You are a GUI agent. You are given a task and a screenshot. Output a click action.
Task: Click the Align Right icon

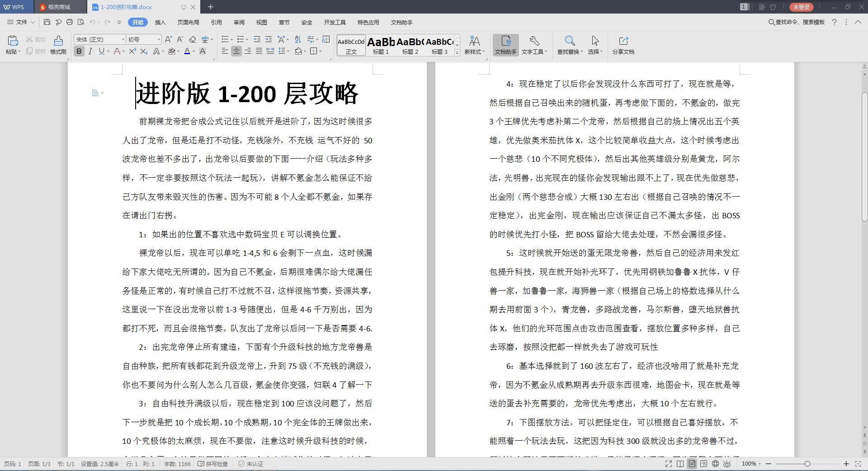click(248, 51)
